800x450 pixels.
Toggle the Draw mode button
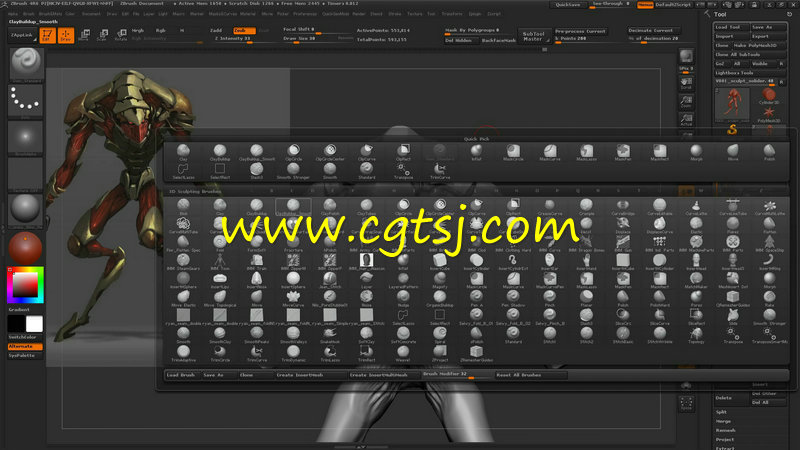(66, 35)
